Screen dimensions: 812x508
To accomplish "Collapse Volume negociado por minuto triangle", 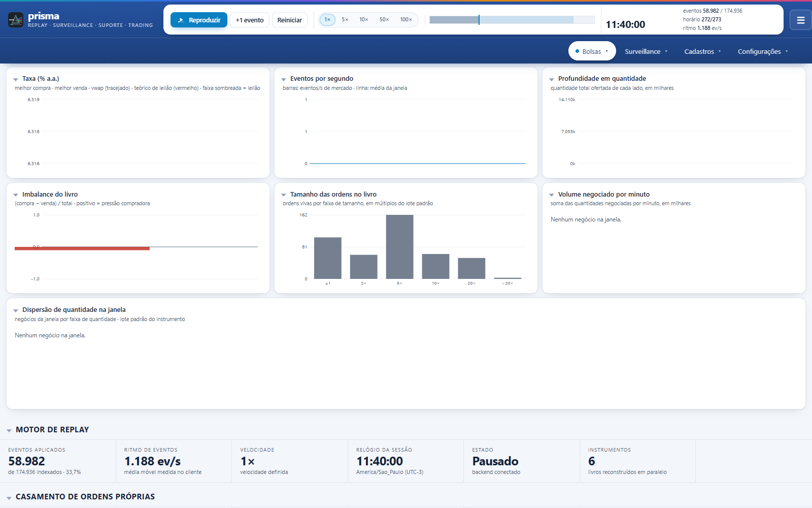I will [x=552, y=195].
